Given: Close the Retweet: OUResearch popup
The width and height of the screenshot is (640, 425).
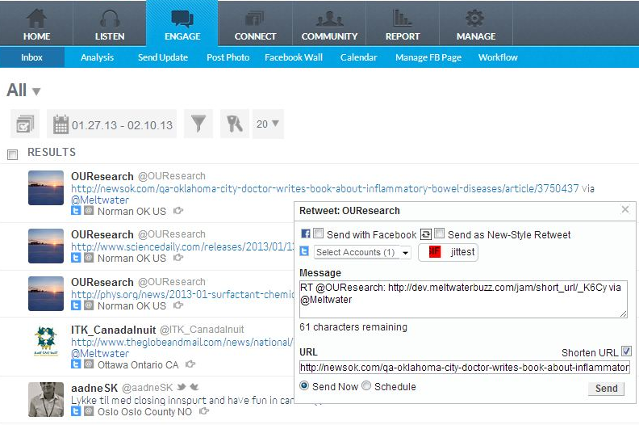Looking at the screenshot, I should (x=625, y=209).
